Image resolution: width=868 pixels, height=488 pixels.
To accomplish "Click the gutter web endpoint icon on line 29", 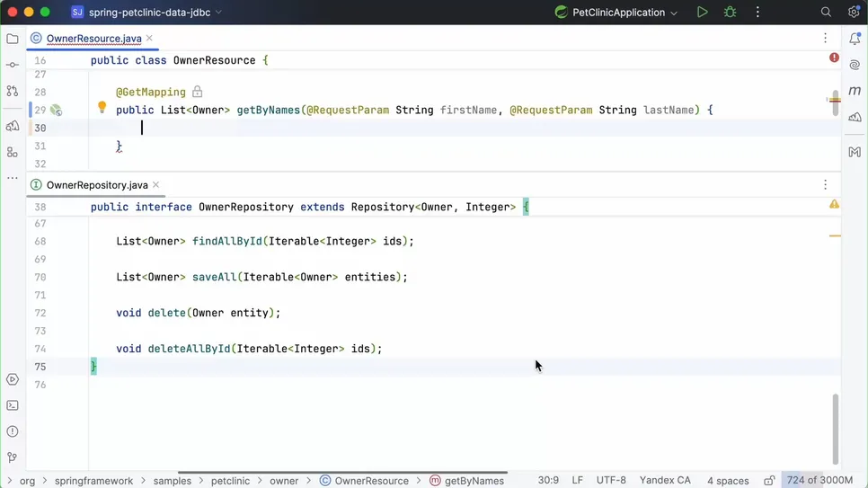I will coord(56,111).
